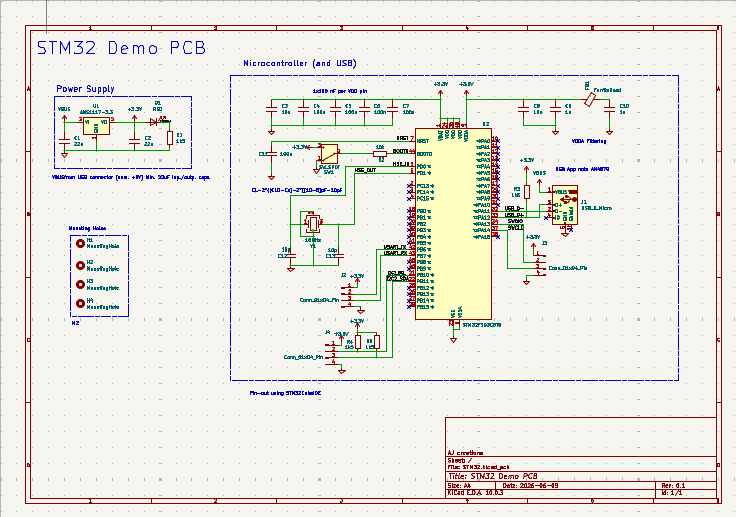Click the 'Rev: 0.1' title block field
Screen dimensions: 736x517
tap(674, 486)
